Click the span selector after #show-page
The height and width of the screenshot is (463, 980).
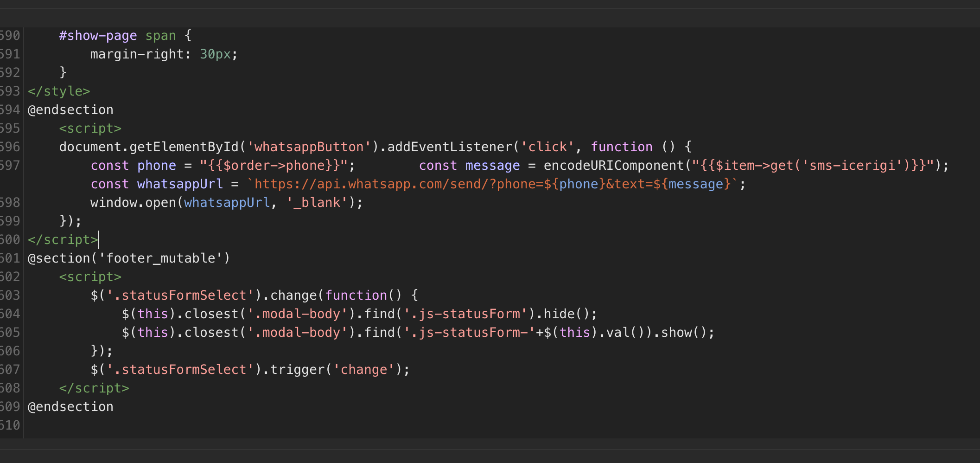160,36
